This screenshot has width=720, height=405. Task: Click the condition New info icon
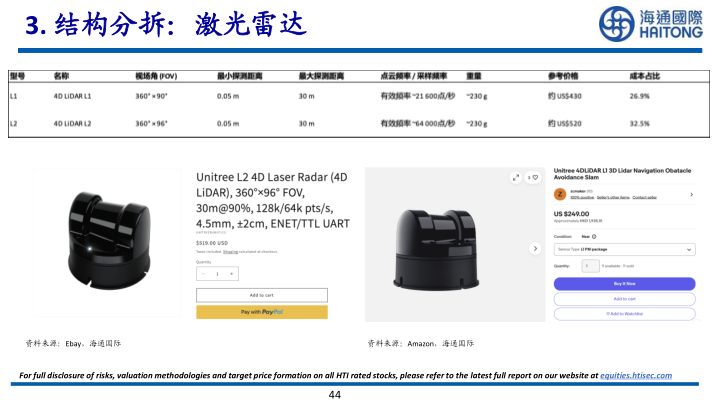coord(594,237)
